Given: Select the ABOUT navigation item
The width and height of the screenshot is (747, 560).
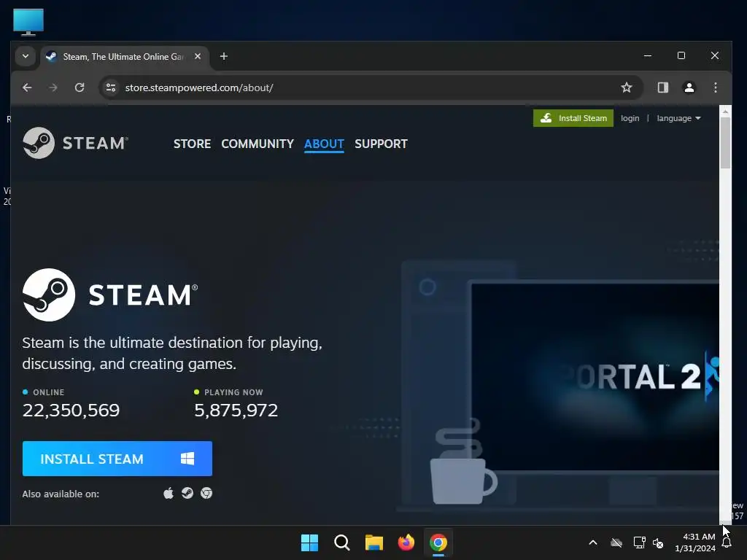Looking at the screenshot, I should (324, 144).
